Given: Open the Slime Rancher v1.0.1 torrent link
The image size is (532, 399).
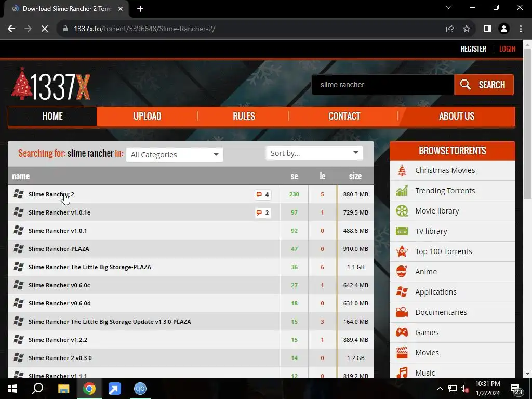Looking at the screenshot, I should click(x=58, y=231).
